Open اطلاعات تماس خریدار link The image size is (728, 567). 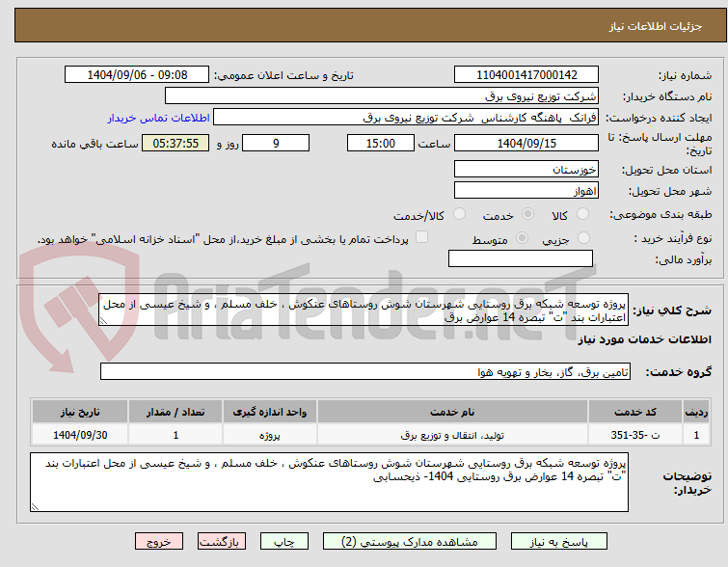click(159, 118)
